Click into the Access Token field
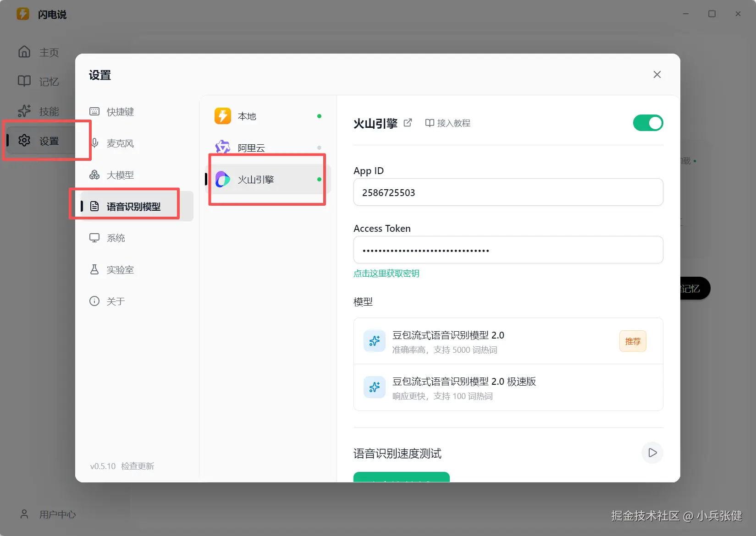Viewport: 756px width, 536px height. tap(508, 250)
